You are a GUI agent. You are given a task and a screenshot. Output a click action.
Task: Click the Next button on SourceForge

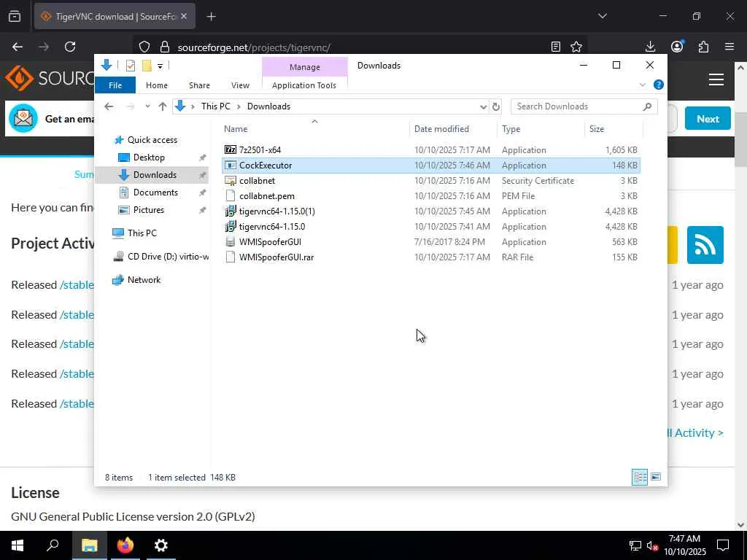click(x=708, y=119)
